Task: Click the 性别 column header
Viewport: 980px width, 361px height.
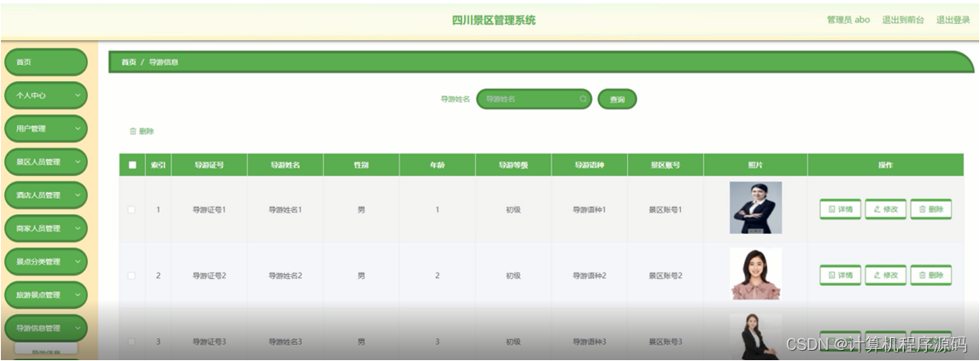Action: click(x=361, y=166)
